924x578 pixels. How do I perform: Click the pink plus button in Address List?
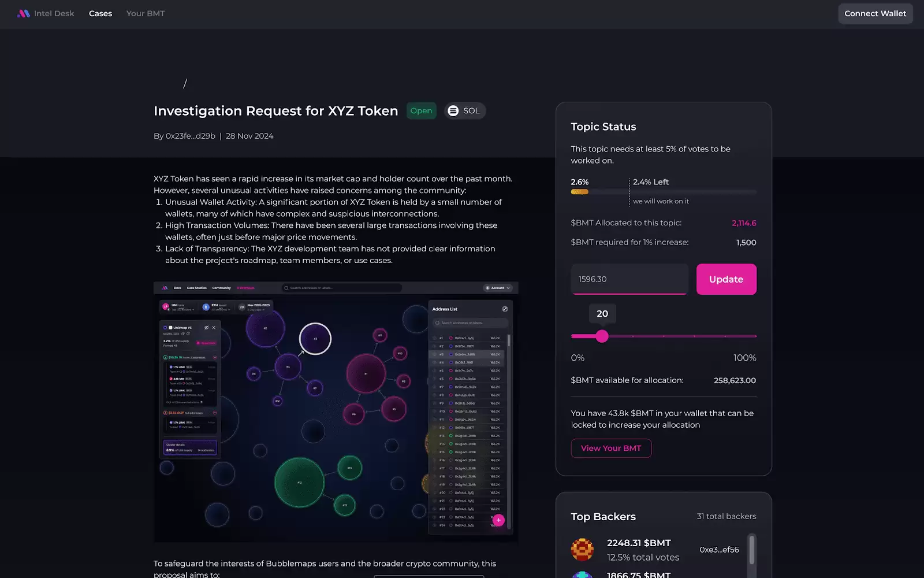(498, 520)
